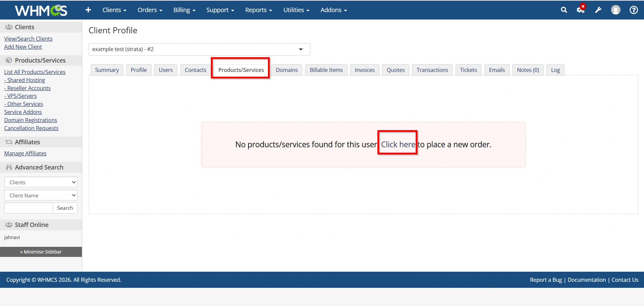
Task: Switch to the Users tab
Action: 166,70
